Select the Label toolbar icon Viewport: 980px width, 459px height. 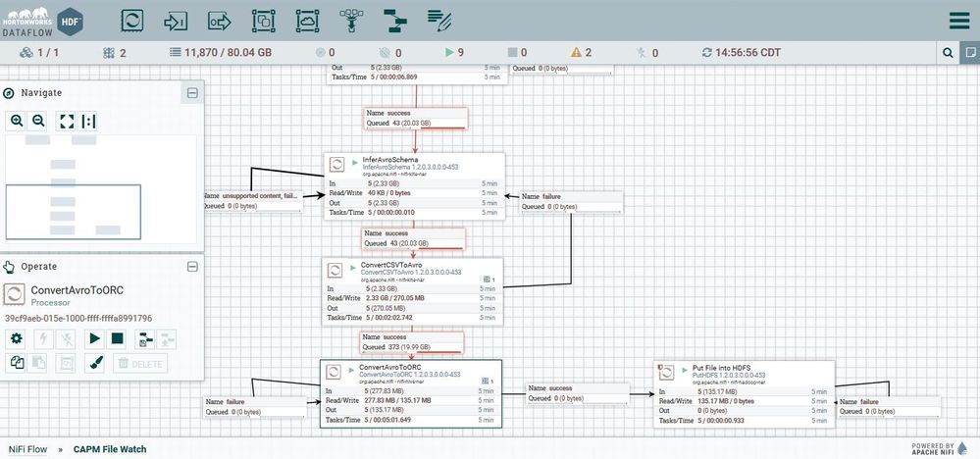click(438, 20)
